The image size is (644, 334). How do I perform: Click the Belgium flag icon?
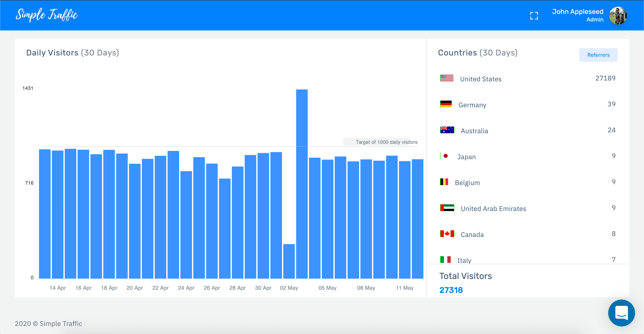click(444, 182)
